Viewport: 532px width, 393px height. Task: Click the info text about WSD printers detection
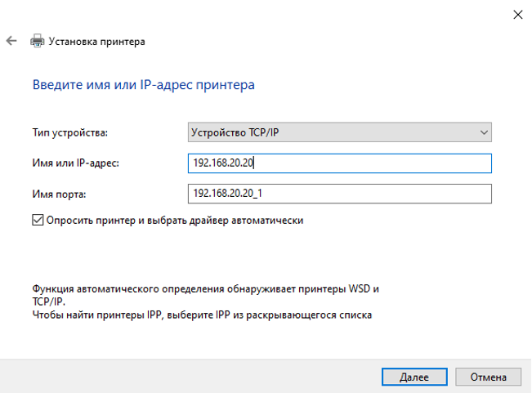[x=206, y=290]
